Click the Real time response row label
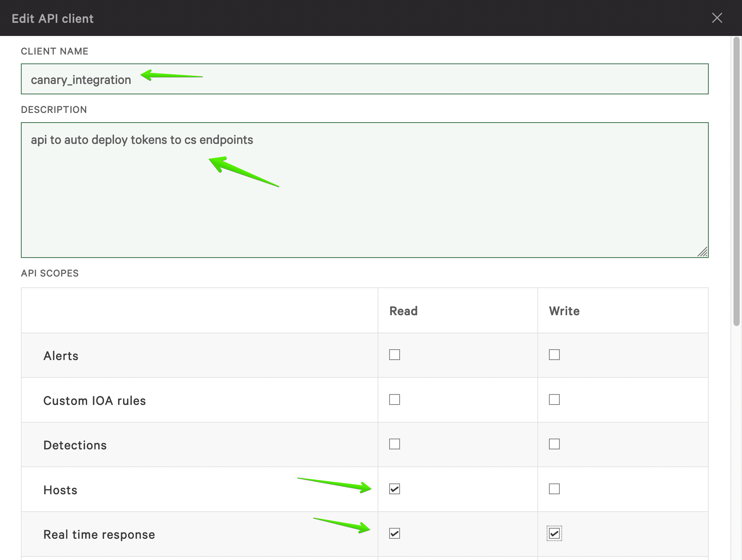This screenshot has width=742, height=560. coord(99,534)
